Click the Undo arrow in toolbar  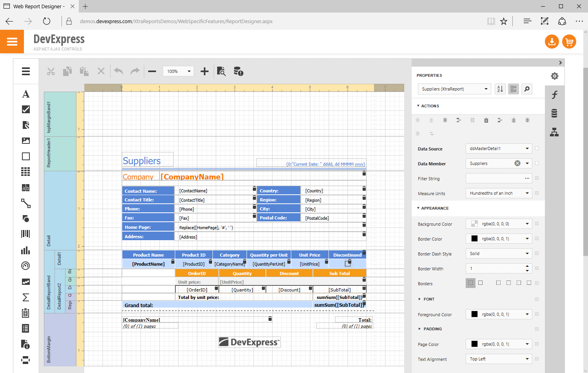119,71
